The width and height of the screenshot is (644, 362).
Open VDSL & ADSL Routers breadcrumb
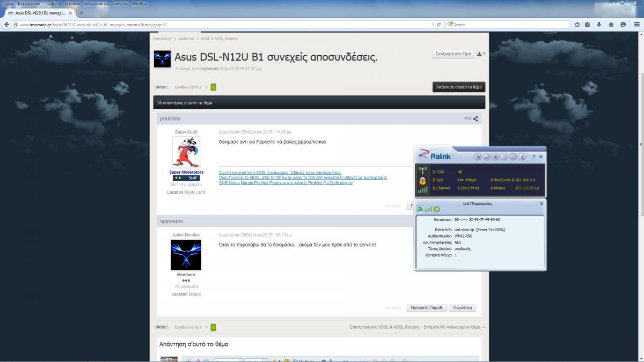click(219, 39)
